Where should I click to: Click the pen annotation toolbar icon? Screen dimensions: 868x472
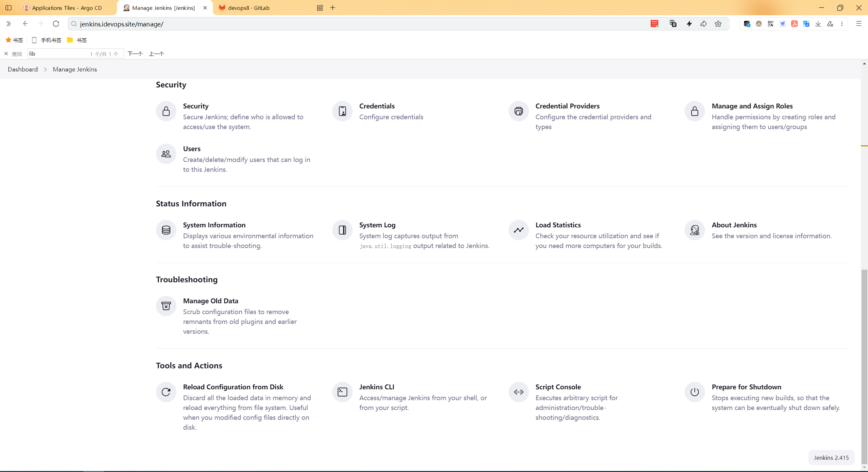pyautogui.click(x=830, y=24)
